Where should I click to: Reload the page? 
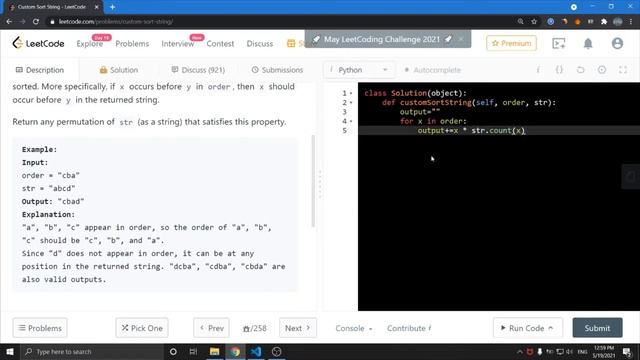[x=36, y=22]
